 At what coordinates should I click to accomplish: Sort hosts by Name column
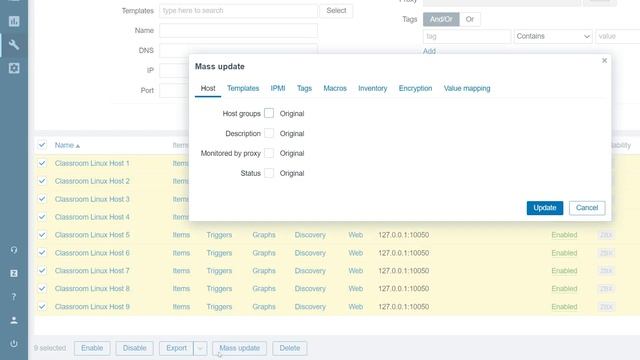pos(67,145)
